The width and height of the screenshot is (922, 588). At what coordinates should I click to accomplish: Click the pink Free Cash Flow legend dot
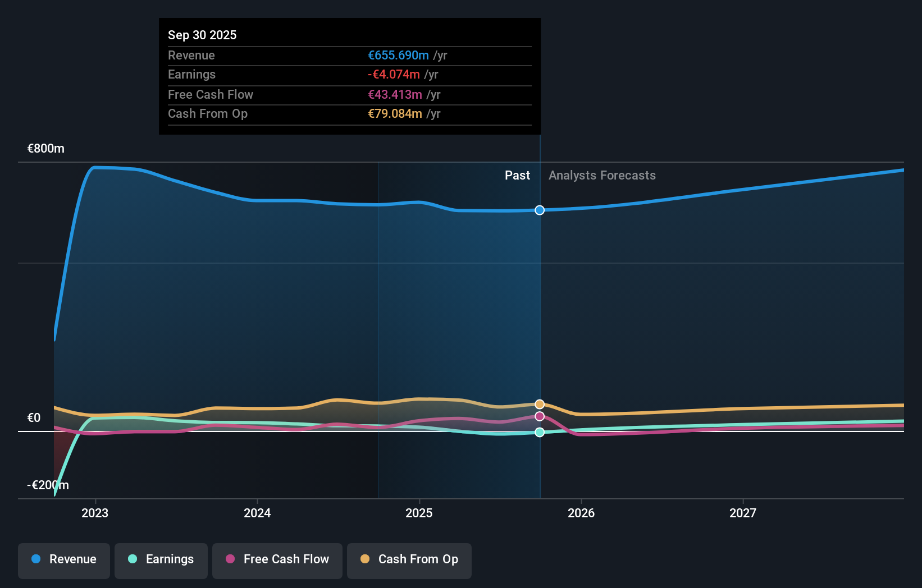pyautogui.click(x=229, y=559)
